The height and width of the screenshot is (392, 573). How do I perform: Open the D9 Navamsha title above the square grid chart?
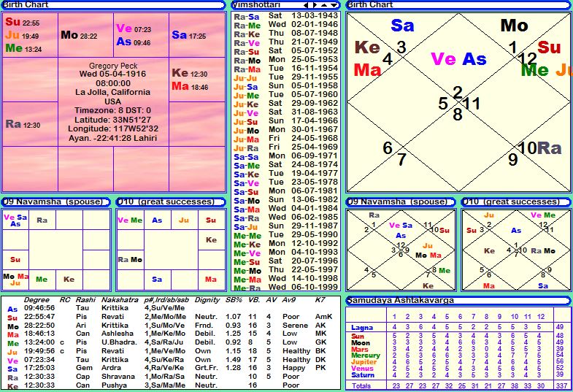pos(56,201)
